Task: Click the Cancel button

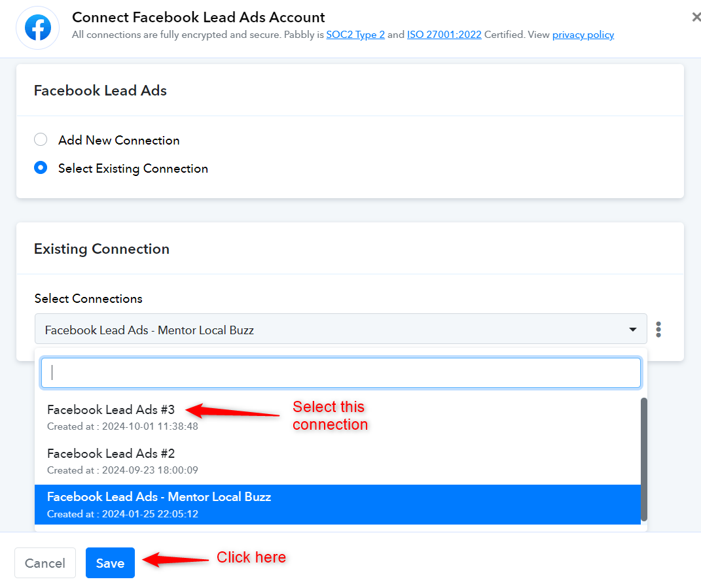Action: click(x=45, y=562)
